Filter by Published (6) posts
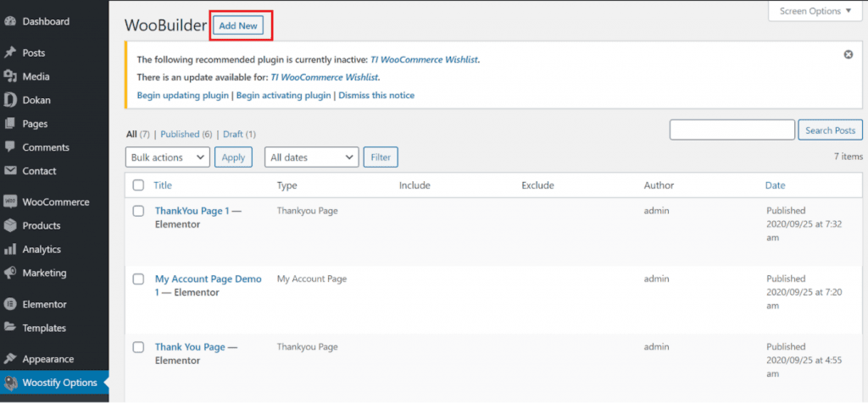Viewport: 868px width, 403px height. 186,134
